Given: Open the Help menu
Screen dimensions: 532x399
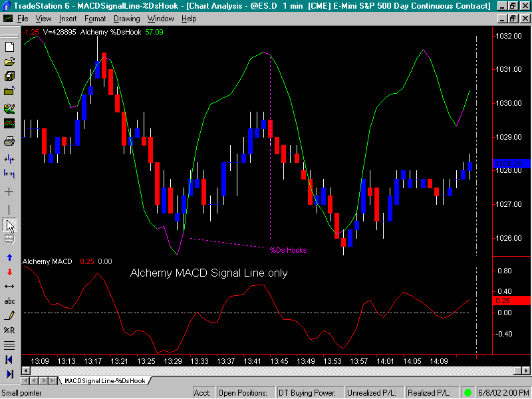Looking at the screenshot, I should [x=189, y=19].
